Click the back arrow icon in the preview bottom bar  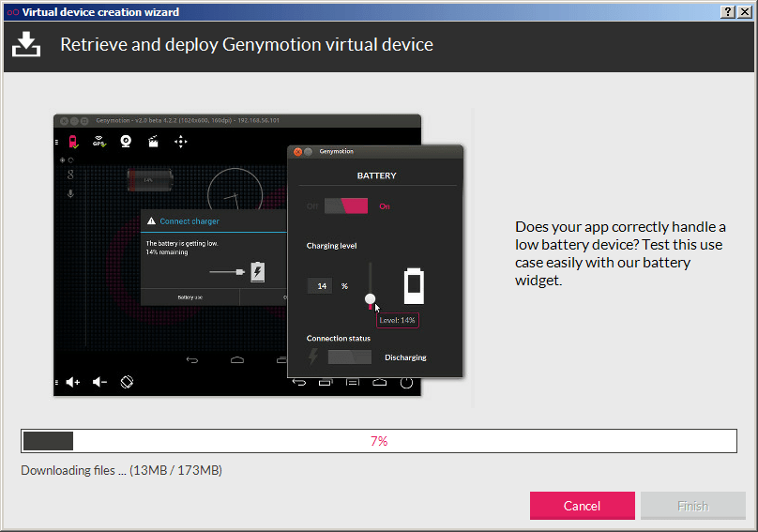(x=299, y=383)
